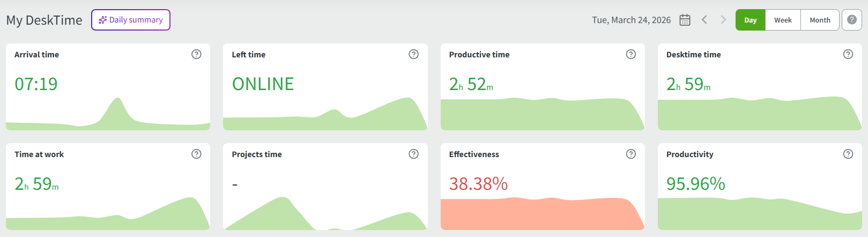The height and width of the screenshot is (237, 868).
Task: Switch to the Week view
Action: tap(783, 20)
